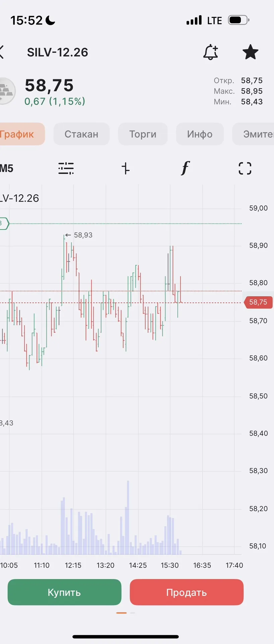The width and height of the screenshot is (274, 644).
Task: Open the Торги tab
Action: (x=143, y=134)
